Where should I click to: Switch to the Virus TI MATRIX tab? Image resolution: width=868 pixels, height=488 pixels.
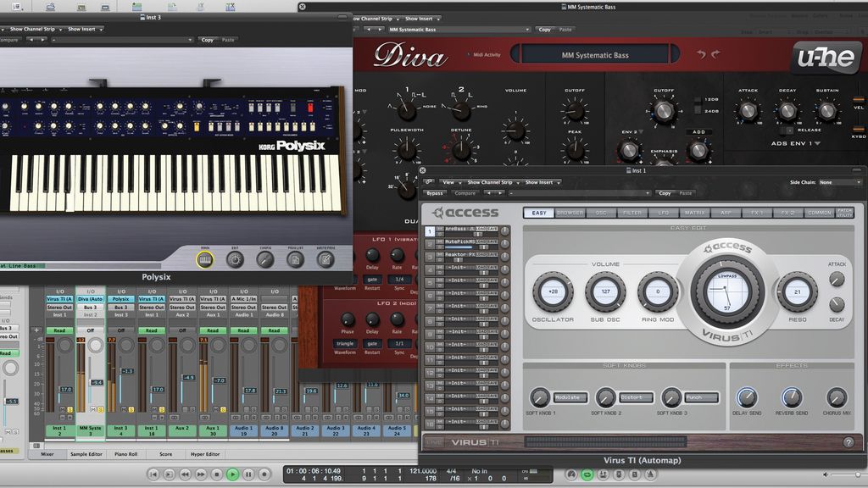[x=695, y=213]
